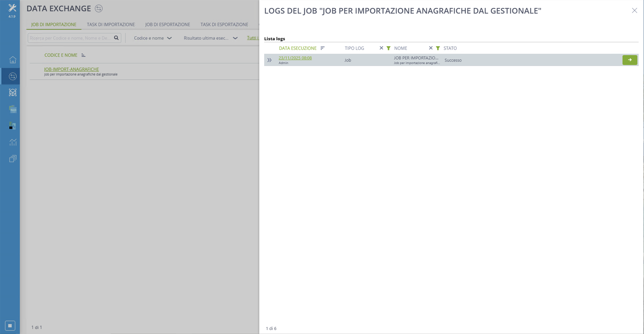
Task: Open the Tipo Log filter funnel
Action: point(388,48)
